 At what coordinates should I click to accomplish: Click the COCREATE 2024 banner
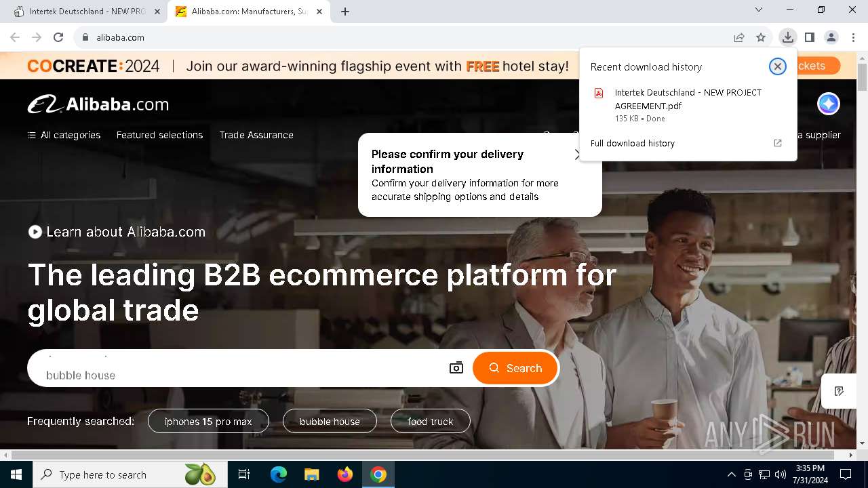coord(298,66)
